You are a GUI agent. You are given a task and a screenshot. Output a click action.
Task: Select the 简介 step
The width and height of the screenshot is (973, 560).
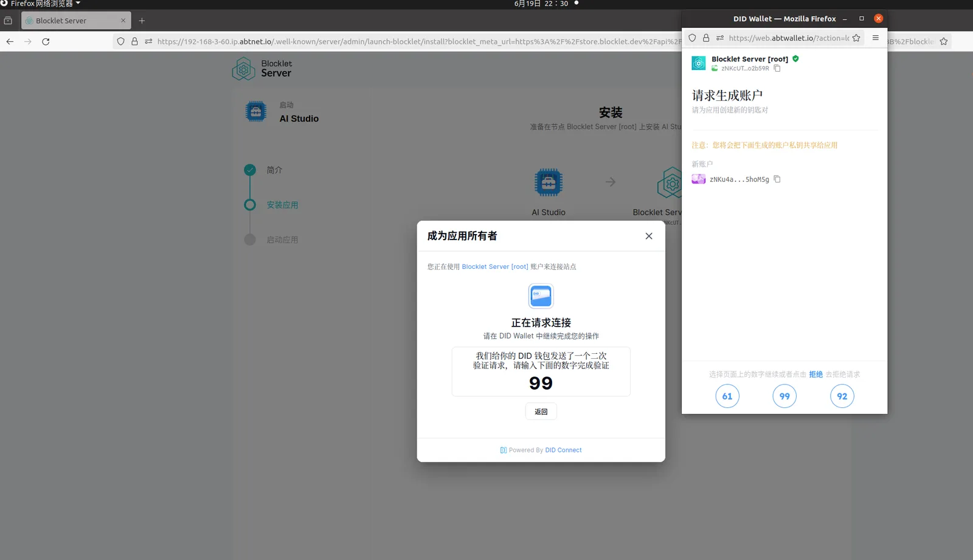[274, 170]
